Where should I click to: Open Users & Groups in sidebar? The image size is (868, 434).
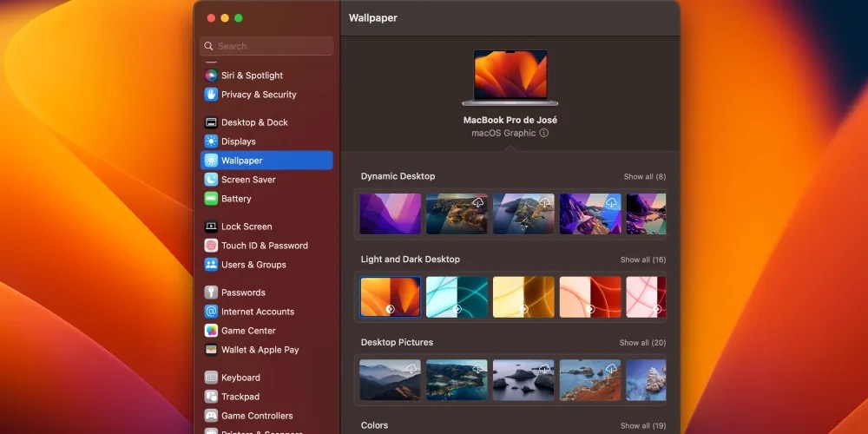pos(253,265)
